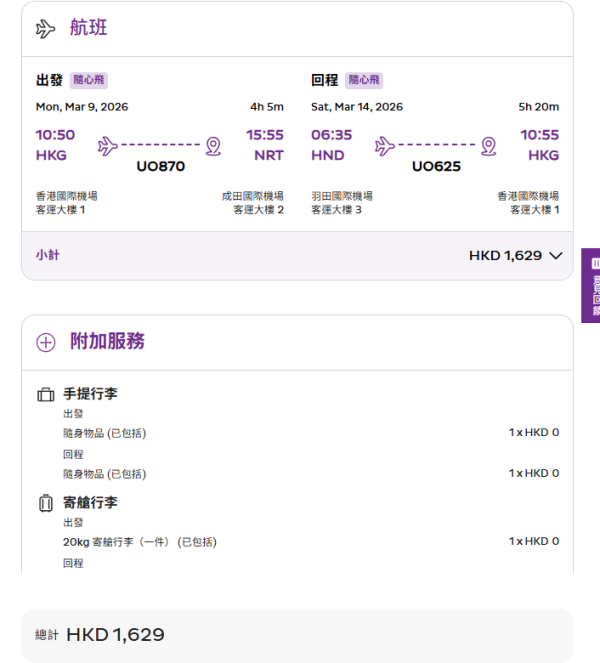Screen dimensions: 600x663
Task: Click the HND airport code
Action: (328, 156)
